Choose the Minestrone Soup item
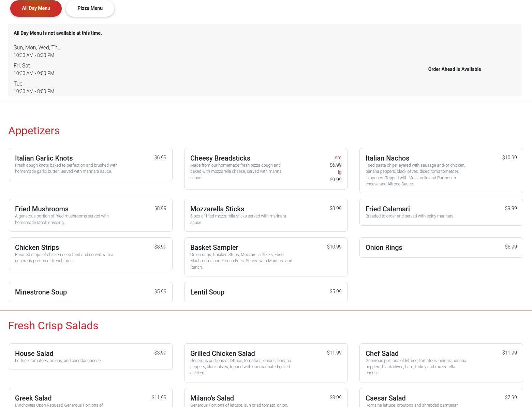 90,292
